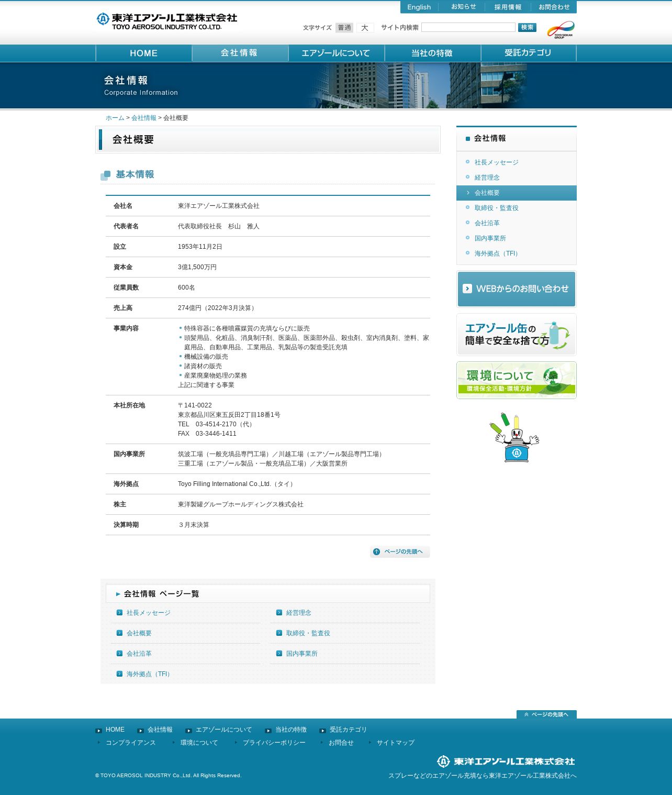672x795 pixels.
Task: Click 代表取締役社長 杉山 雅人
Action: tap(219, 226)
